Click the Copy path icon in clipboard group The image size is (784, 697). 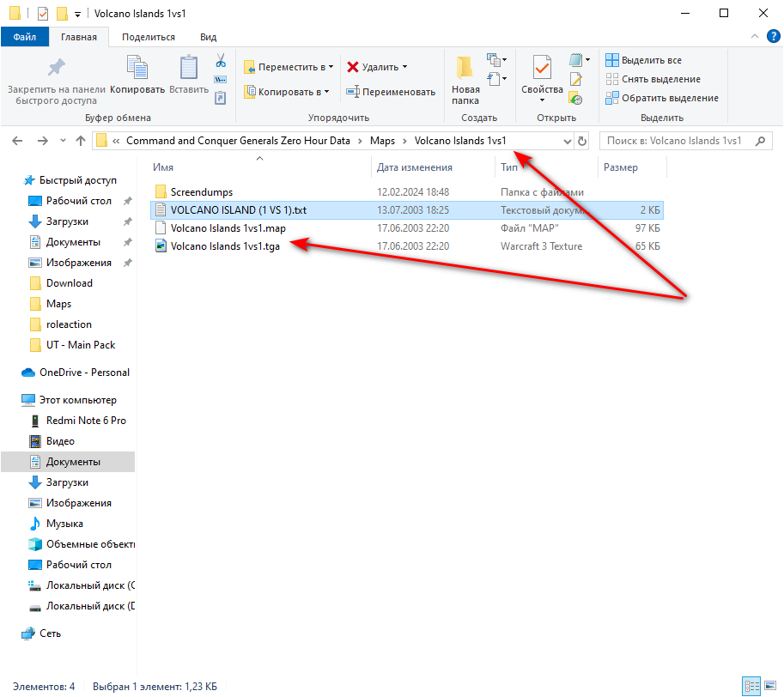[221, 80]
